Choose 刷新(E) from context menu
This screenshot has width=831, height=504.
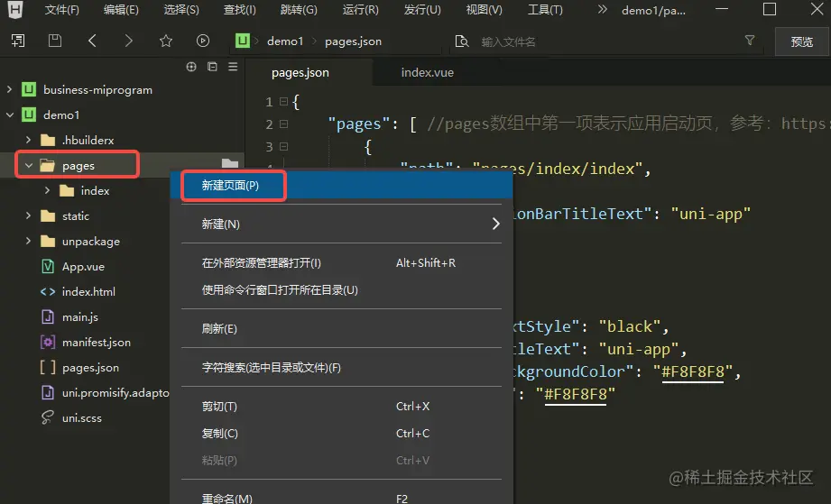(x=341, y=329)
